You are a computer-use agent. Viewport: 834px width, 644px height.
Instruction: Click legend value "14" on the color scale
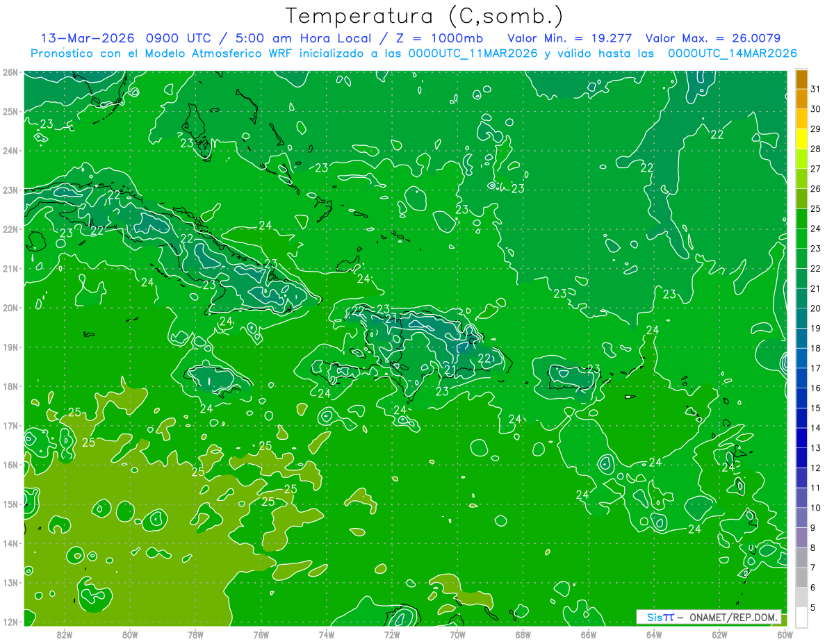(x=815, y=428)
